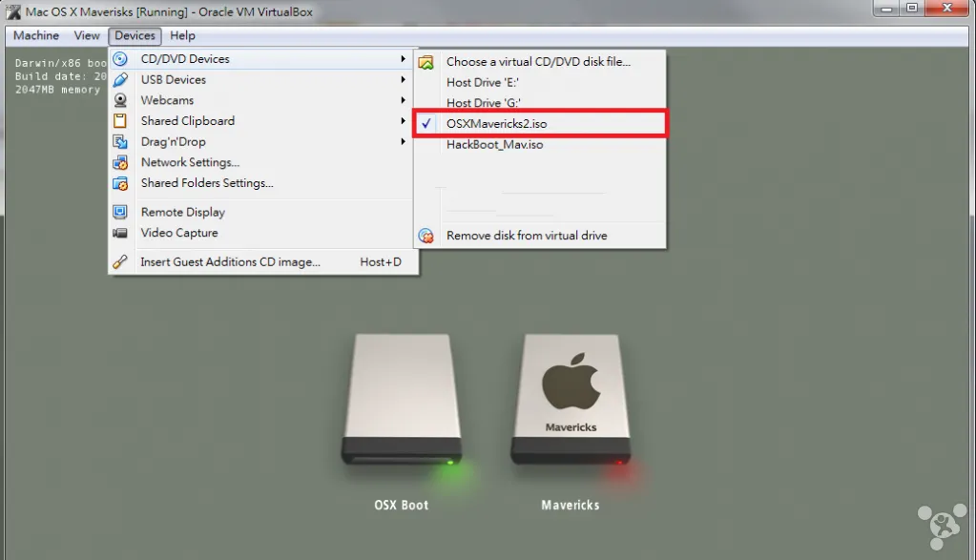
Task: Click the USB Devices plug icon
Action: 120,79
